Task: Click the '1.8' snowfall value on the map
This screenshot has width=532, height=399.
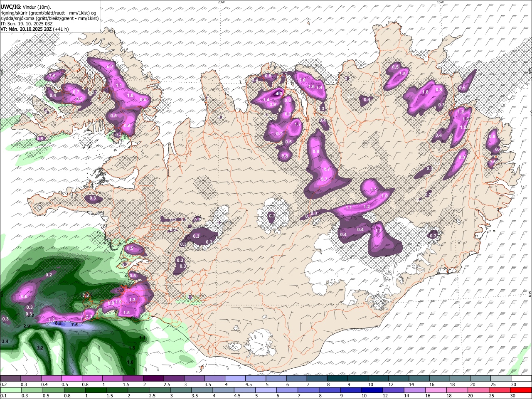Action: 425,92
